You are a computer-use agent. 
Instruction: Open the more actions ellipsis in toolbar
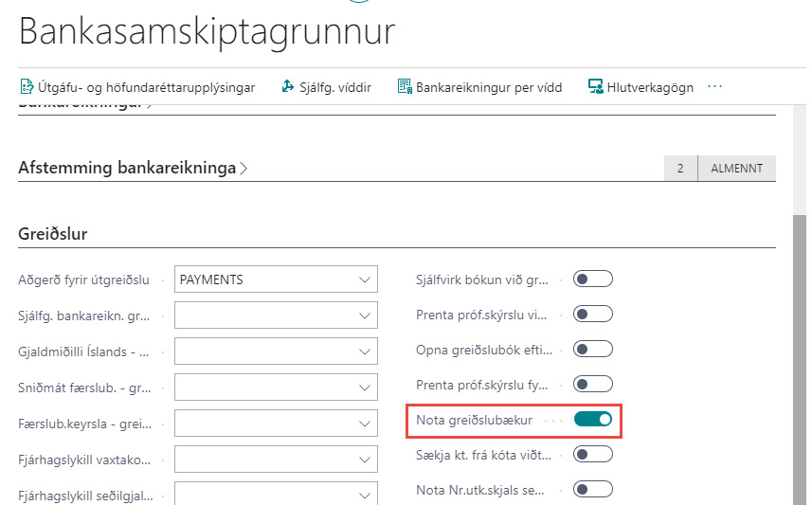pyautogui.click(x=714, y=86)
